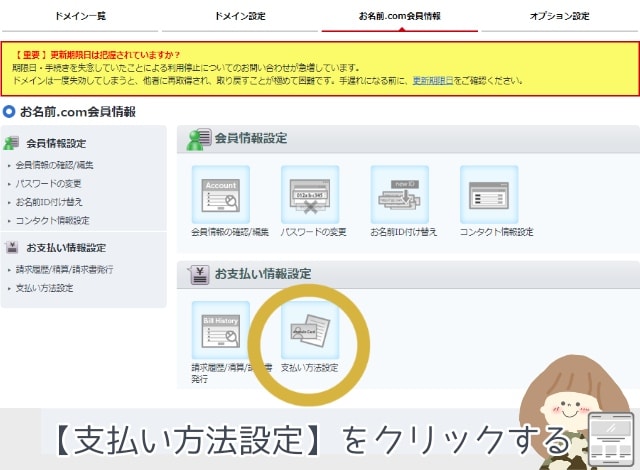Open sidebar link パスワードの変更
This screenshot has height=470, width=640.
coord(48,184)
